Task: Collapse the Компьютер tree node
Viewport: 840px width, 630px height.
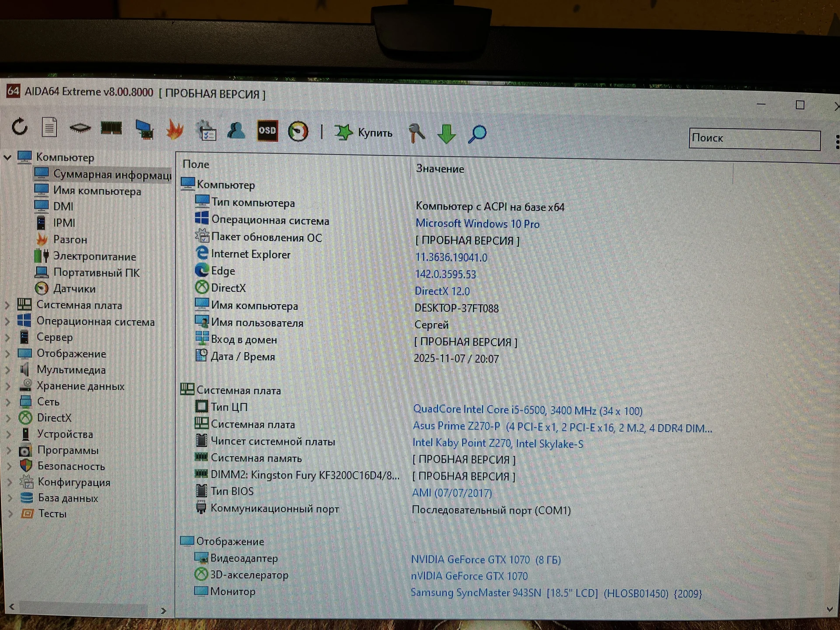Action: 7,157
